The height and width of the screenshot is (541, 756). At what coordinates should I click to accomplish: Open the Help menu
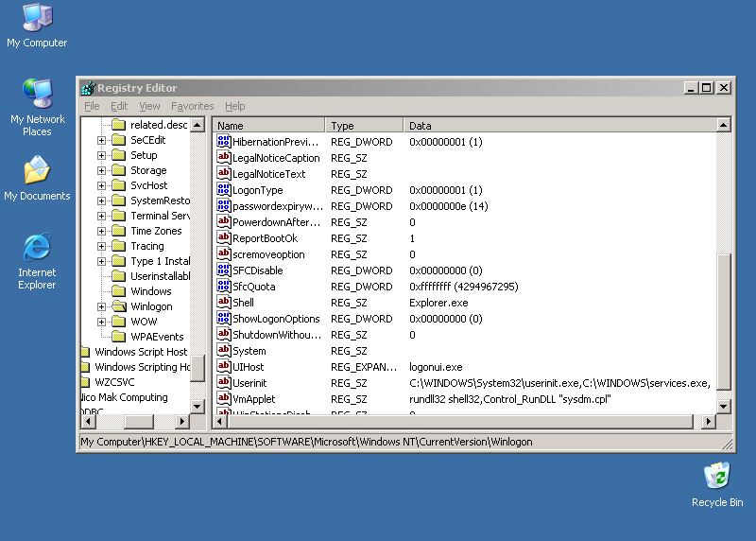pos(234,106)
